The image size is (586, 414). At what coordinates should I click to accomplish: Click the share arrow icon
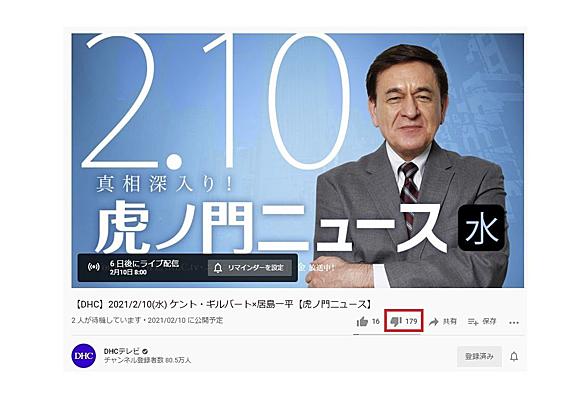pyautogui.click(x=434, y=322)
